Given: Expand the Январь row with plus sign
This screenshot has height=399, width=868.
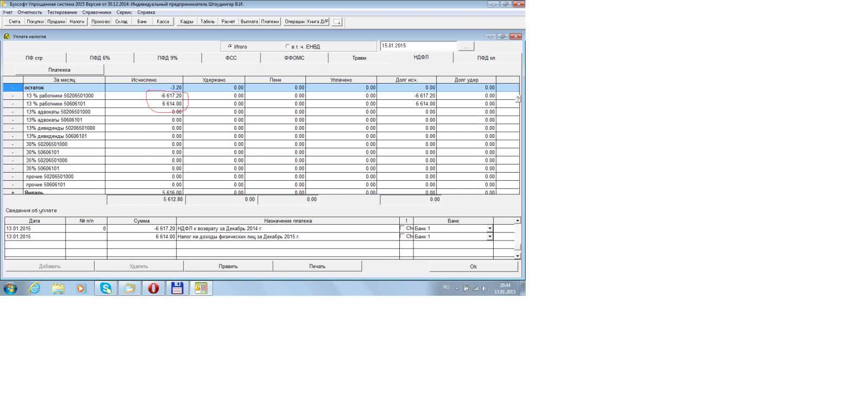Looking at the screenshot, I should pyautogui.click(x=13, y=192).
